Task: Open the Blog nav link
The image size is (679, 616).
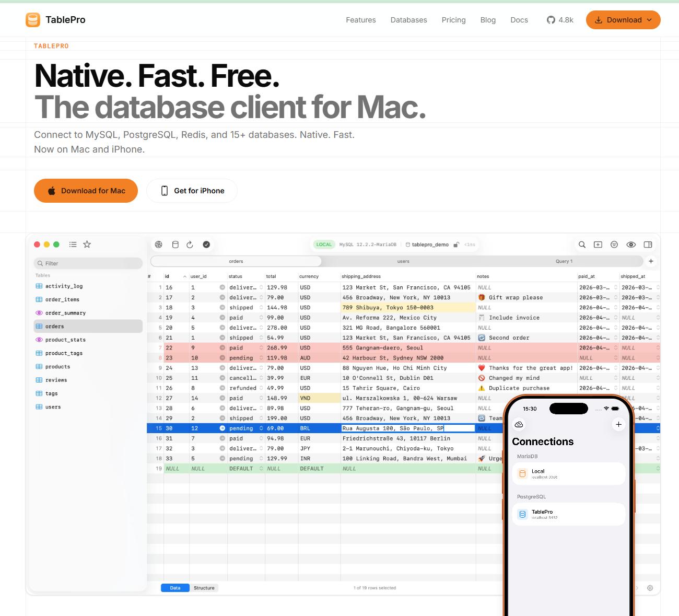Action: click(488, 20)
